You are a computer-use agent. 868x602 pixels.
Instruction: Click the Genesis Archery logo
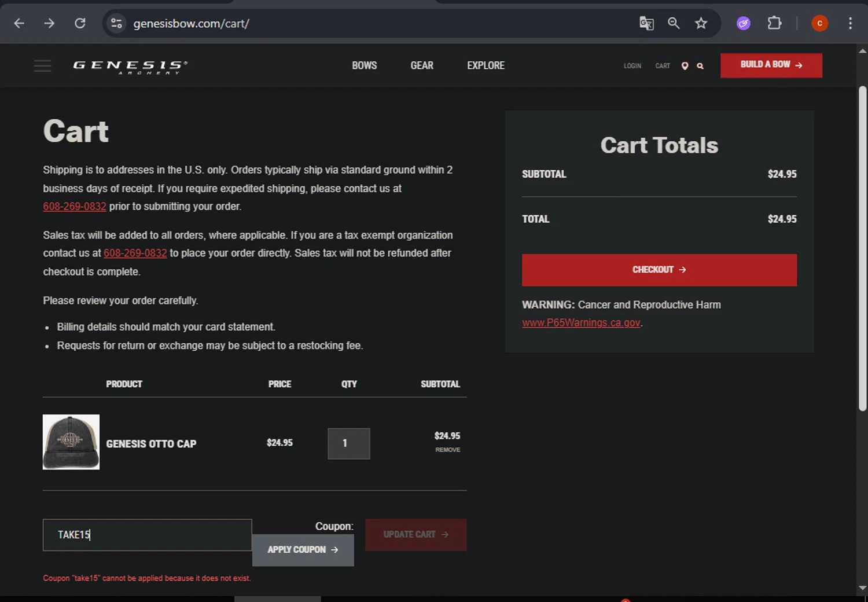click(x=130, y=67)
